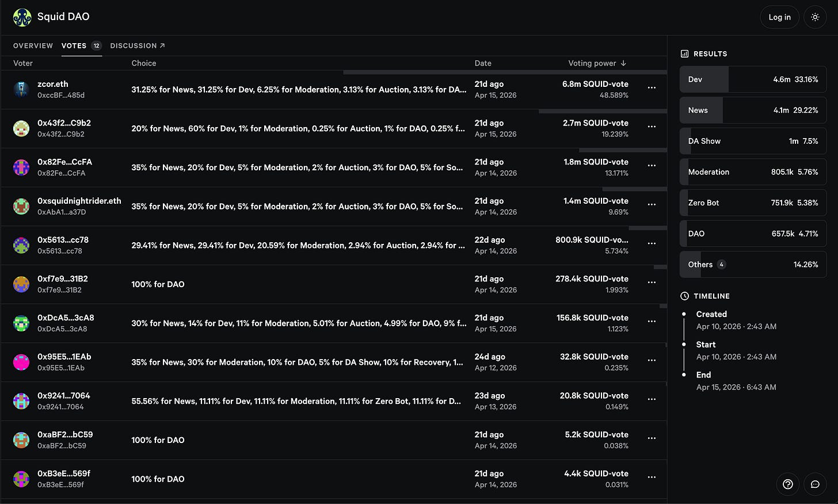Expand the Others result row
The width and height of the screenshot is (838, 504).
click(x=753, y=265)
